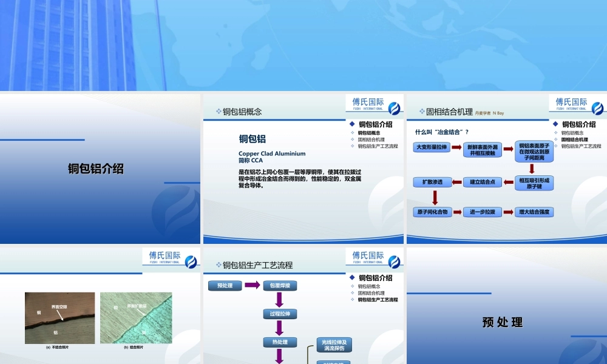
Task: Open the 铜包铝介绍 title slide thumbnail
Action: coord(100,169)
